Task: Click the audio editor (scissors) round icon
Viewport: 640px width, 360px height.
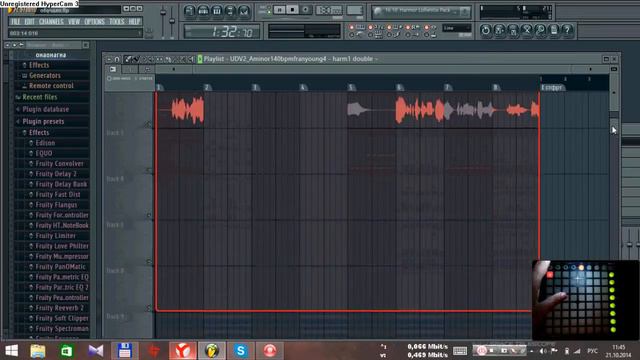Action: [527, 30]
